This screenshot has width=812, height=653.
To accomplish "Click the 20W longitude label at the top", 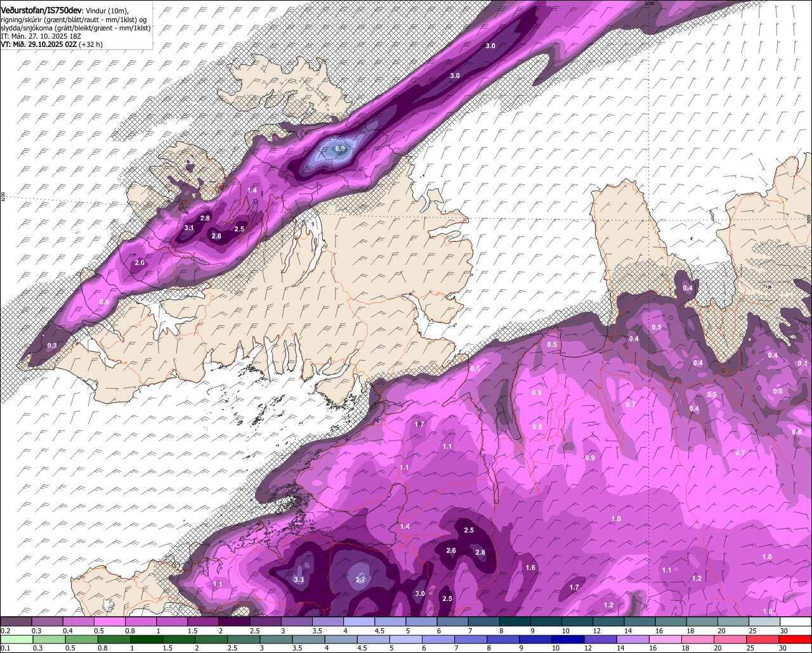I will [x=648, y=3].
